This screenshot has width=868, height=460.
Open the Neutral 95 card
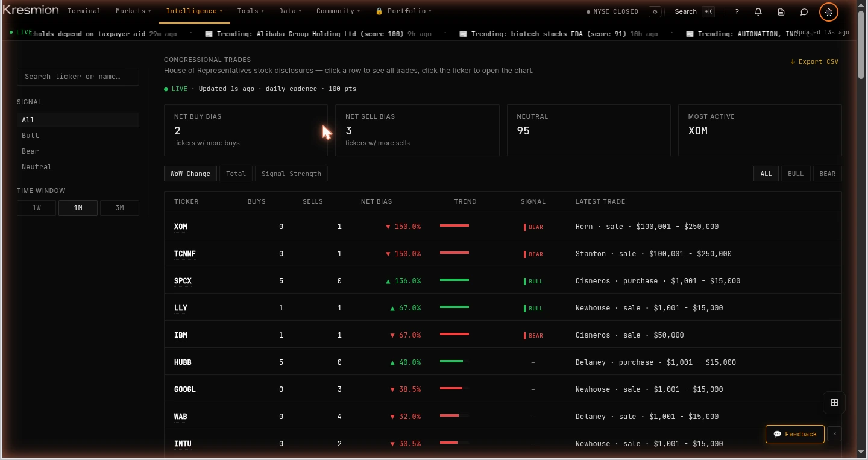click(589, 130)
